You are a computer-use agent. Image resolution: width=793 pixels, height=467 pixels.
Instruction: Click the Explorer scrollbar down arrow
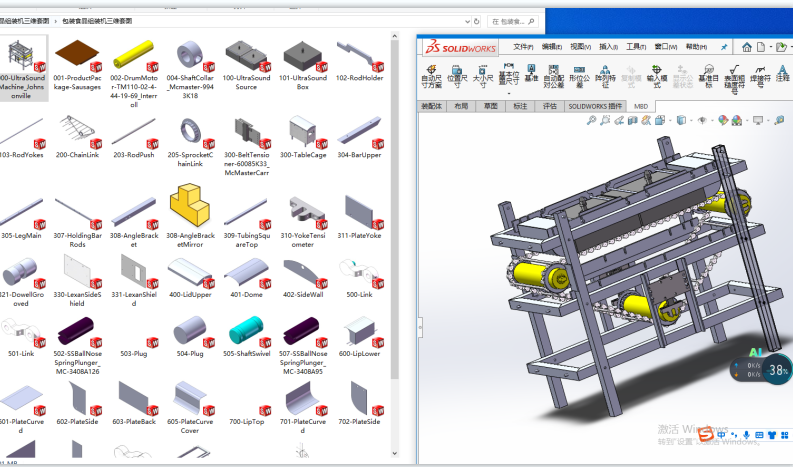(394, 454)
